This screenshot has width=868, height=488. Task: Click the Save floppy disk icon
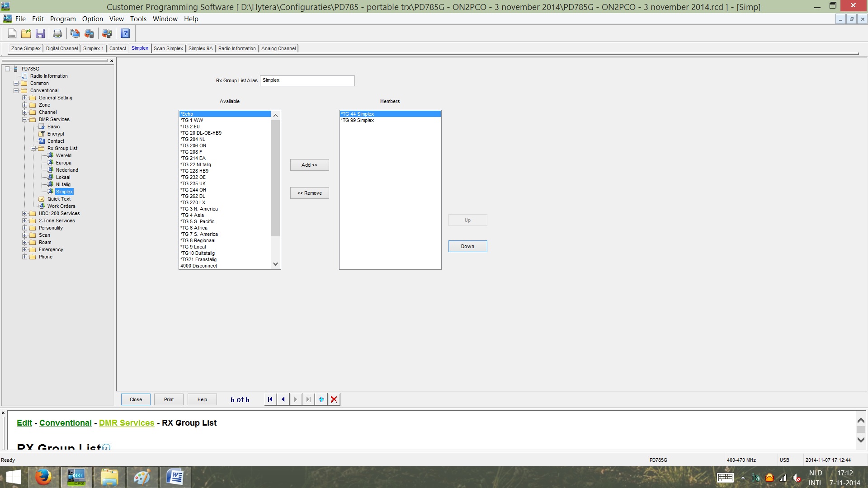[x=40, y=33]
